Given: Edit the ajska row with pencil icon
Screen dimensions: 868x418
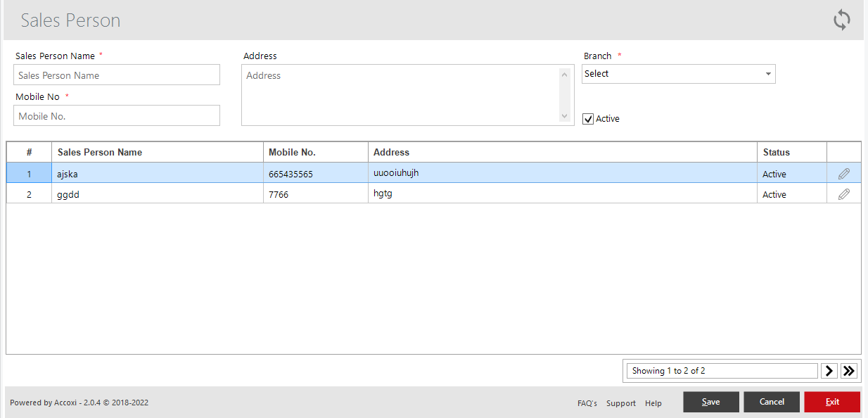Looking at the screenshot, I should coord(844,174).
